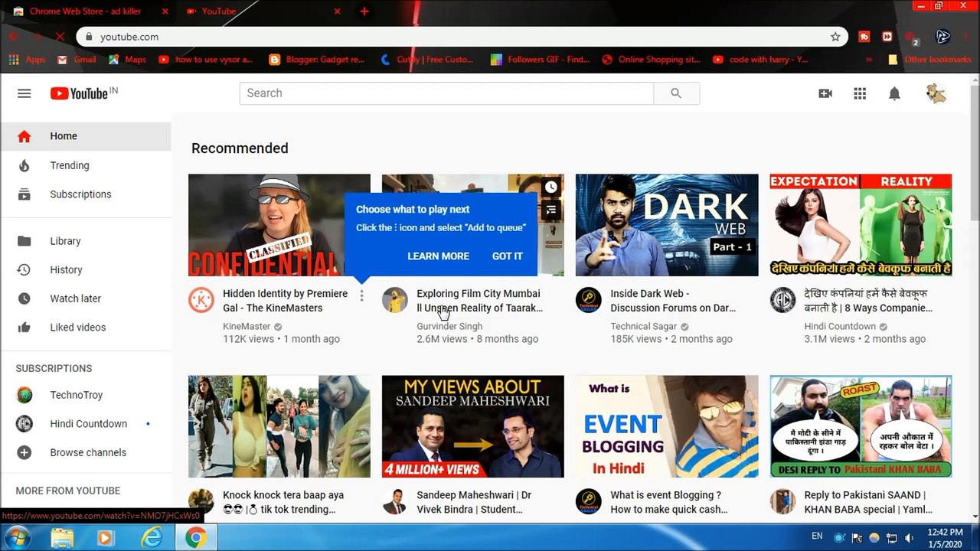
Task: Open Watch later in the sidebar
Action: 86,298
